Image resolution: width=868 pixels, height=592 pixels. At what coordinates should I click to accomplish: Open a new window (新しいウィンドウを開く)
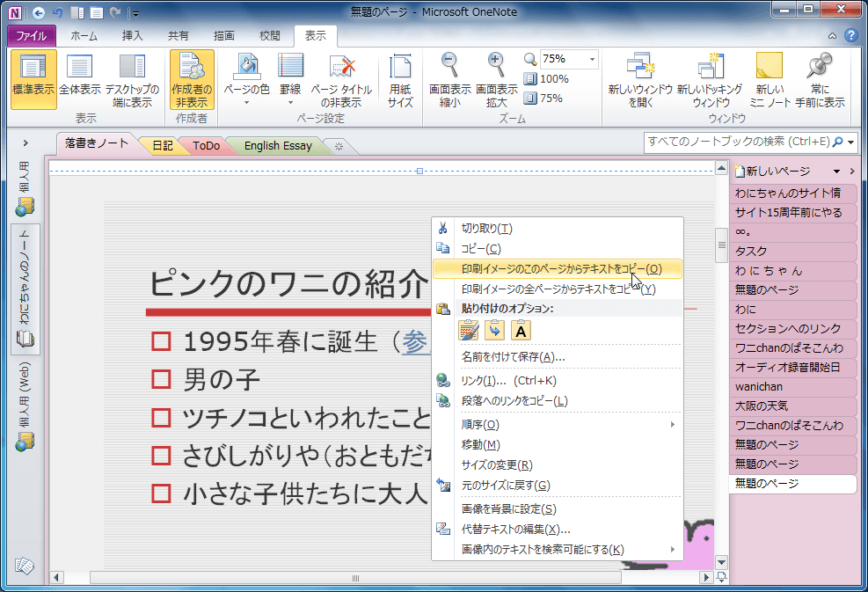point(640,79)
